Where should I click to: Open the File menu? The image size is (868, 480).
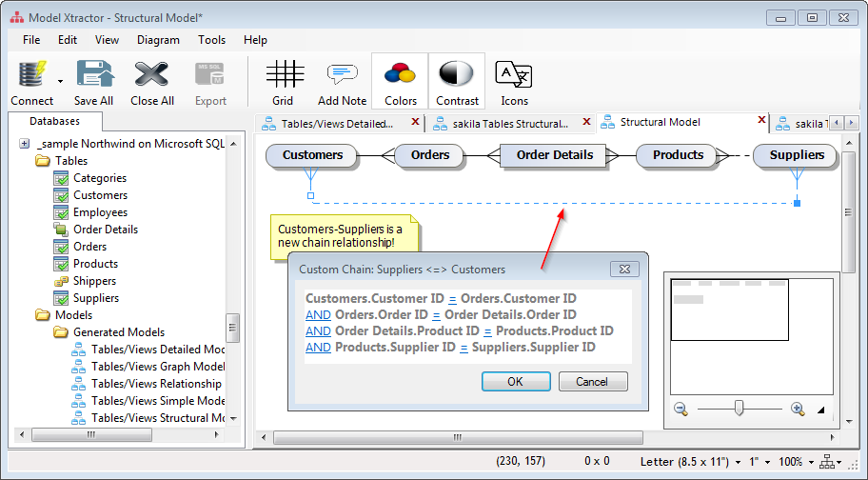(x=31, y=40)
